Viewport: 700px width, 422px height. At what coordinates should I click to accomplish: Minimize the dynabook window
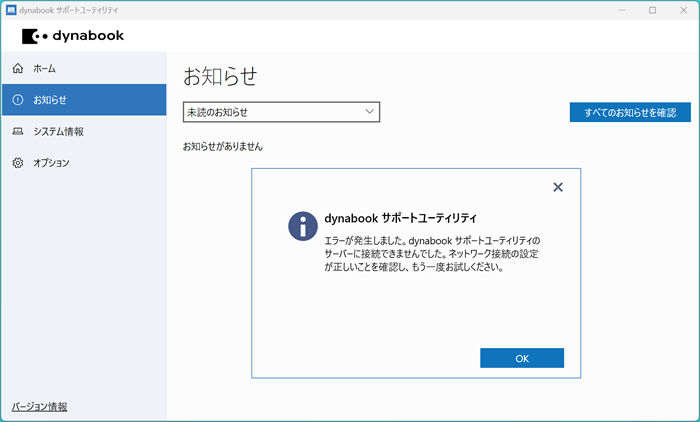click(x=622, y=10)
